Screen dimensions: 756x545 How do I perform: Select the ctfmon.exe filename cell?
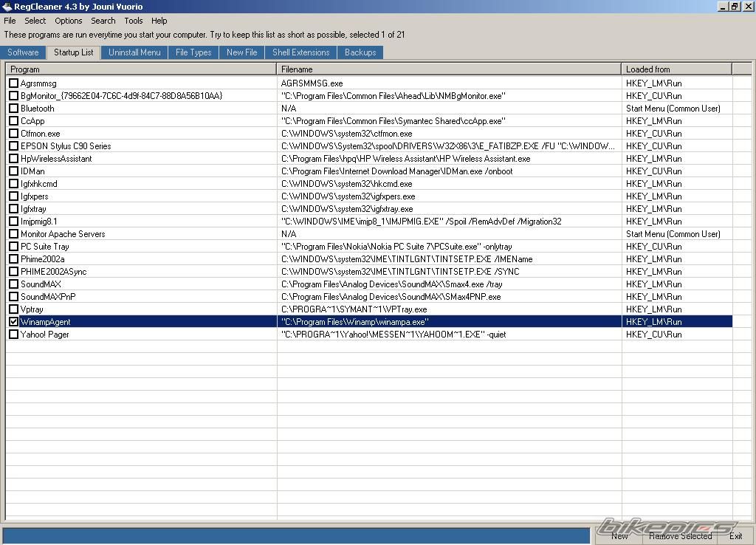coord(450,134)
